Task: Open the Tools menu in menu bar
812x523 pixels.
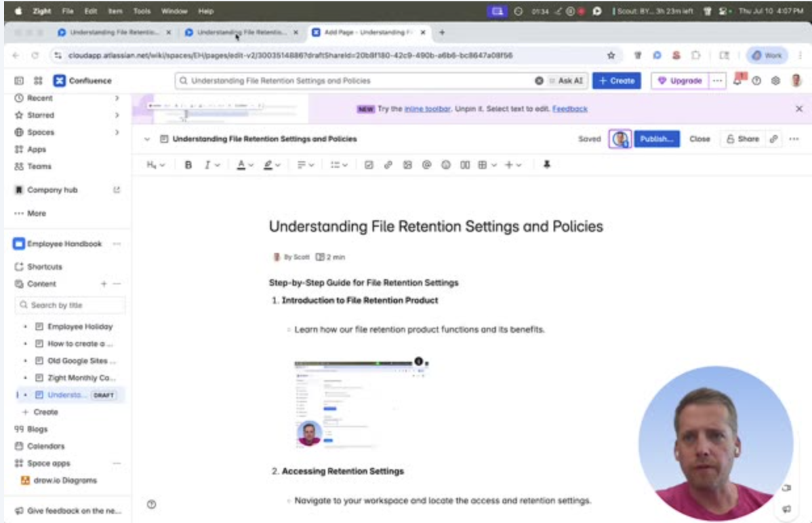Action: 142,11
